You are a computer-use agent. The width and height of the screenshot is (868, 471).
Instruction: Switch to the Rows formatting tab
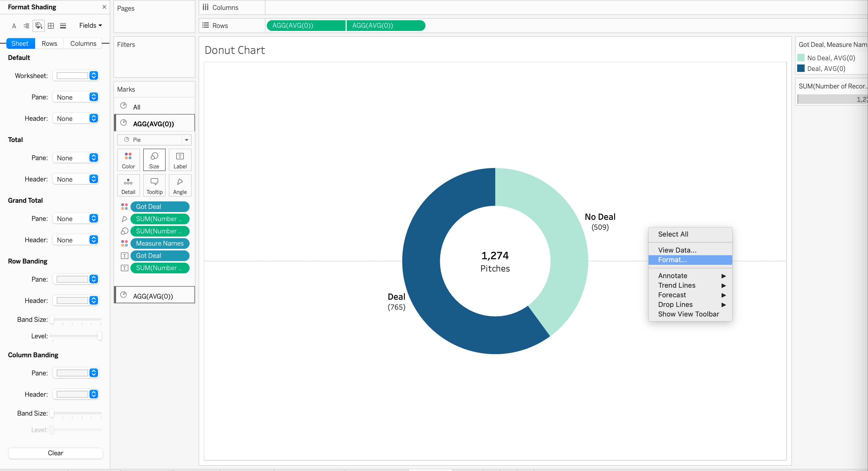(x=49, y=43)
